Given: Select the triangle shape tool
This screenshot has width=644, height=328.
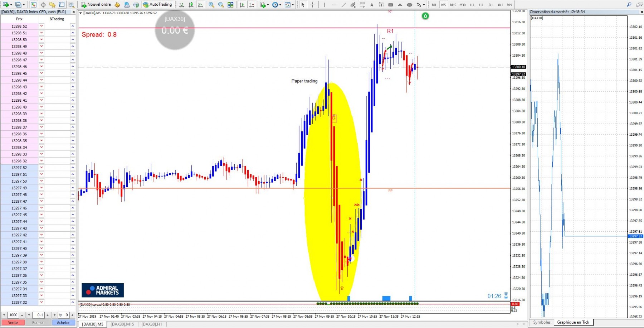Looking at the screenshot, I should click(x=400, y=5).
